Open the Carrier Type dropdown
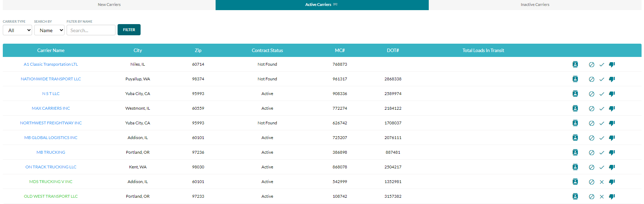644x204 pixels. (x=17, y=30)
